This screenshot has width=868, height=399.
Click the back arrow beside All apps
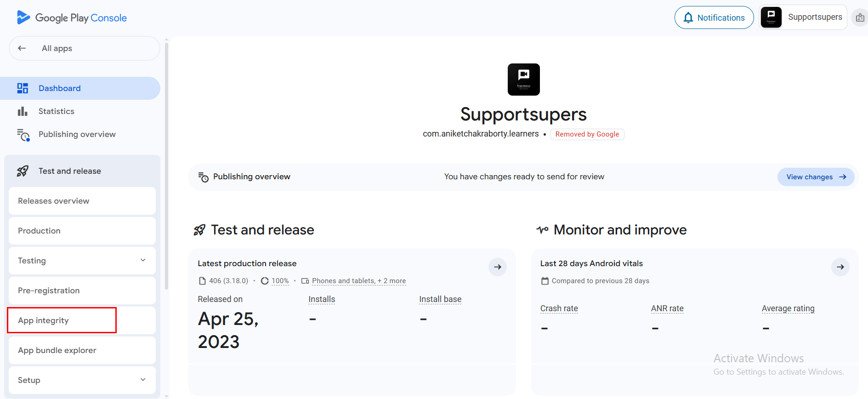(x=22, y=48)
